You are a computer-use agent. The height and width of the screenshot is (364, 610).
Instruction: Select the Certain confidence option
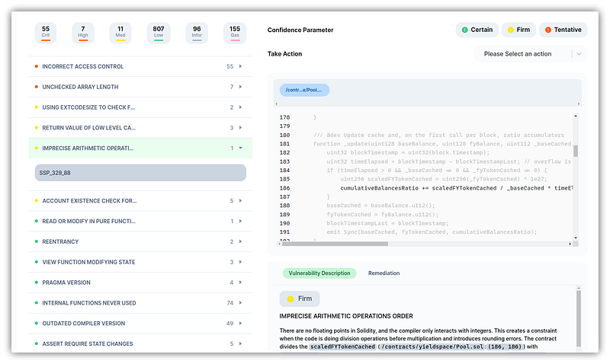(477, 30)
